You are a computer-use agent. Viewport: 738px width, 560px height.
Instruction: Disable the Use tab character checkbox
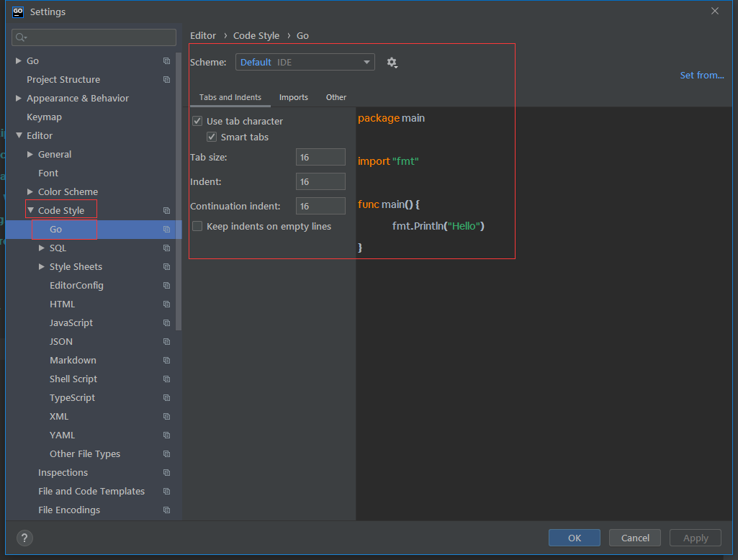[197, 122]
